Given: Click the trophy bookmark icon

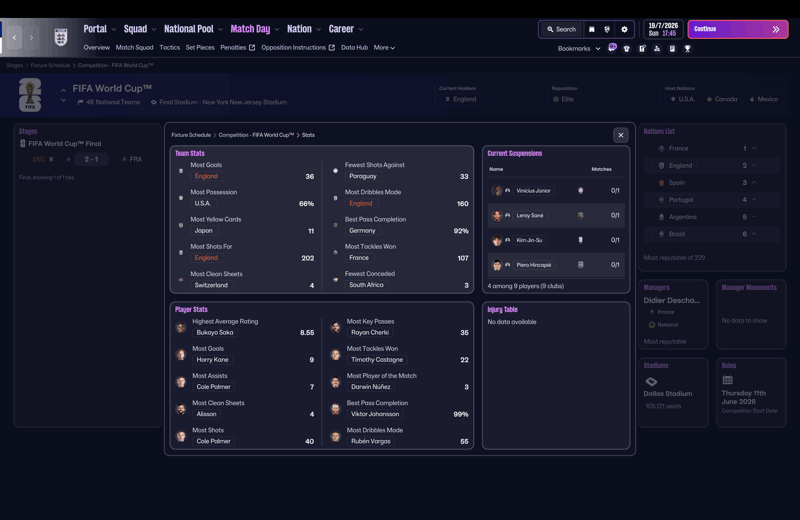Looking at the screenshot, I should click(x=687, y=48).
